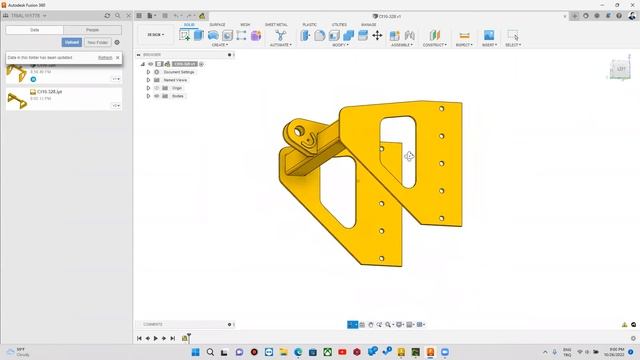The image size is (640, 360).
Task: Open the CYI9-328.ipt file thumbnail
Action: (17, 100)
